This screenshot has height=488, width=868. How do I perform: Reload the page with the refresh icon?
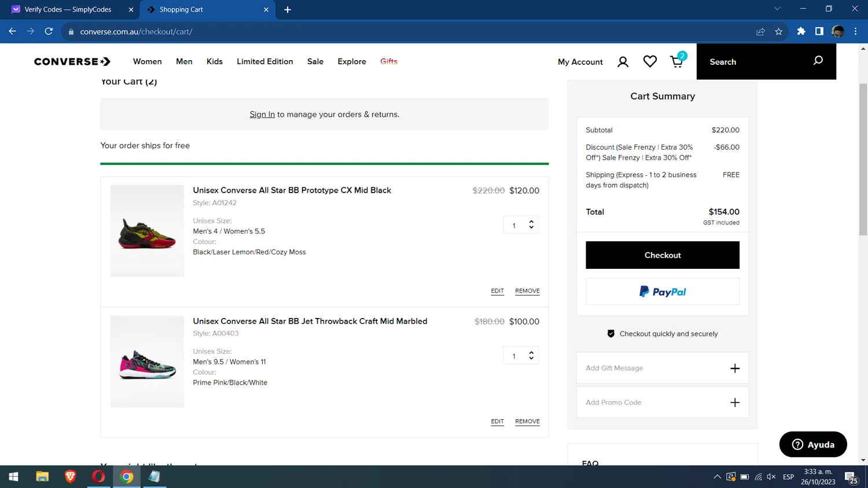click(49, 31)
